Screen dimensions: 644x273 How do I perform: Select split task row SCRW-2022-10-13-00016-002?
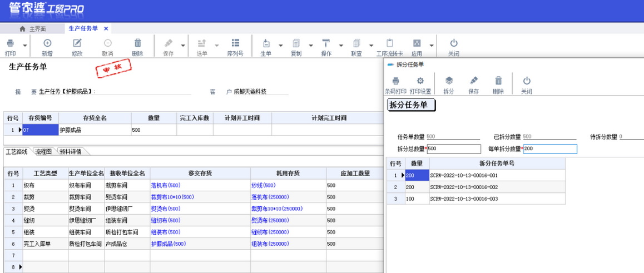point(463,187)
